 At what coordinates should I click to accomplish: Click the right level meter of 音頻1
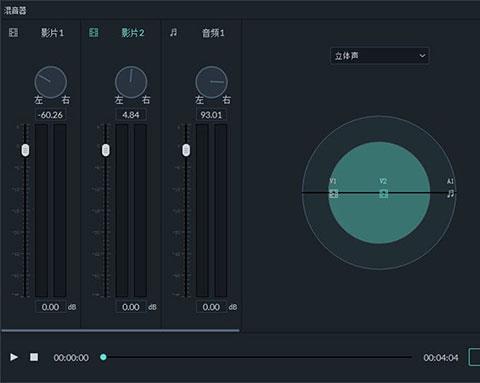tap(221, 211)
